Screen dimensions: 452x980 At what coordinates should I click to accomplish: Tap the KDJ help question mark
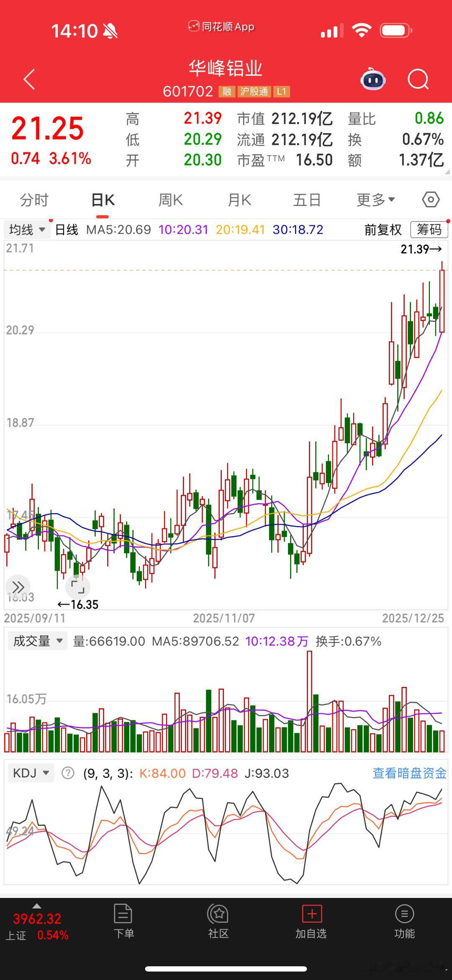pyautogui.click(x=68, y=773)
